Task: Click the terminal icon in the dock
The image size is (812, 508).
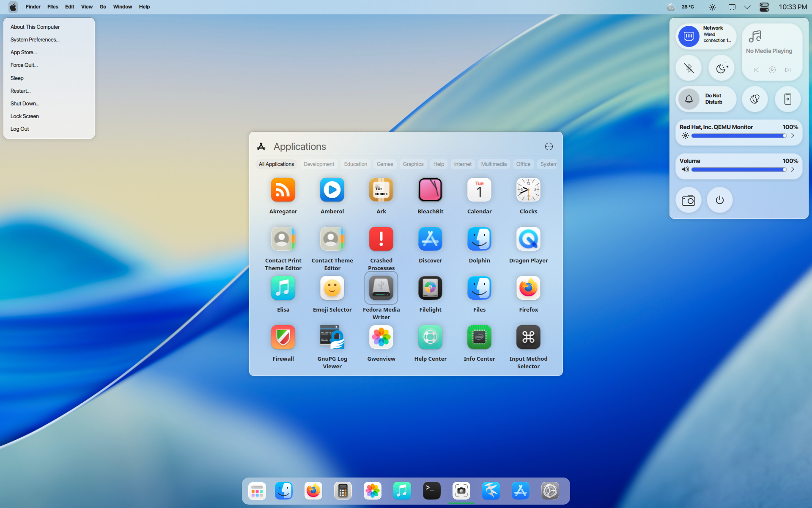Action: (x=431, y=491)
